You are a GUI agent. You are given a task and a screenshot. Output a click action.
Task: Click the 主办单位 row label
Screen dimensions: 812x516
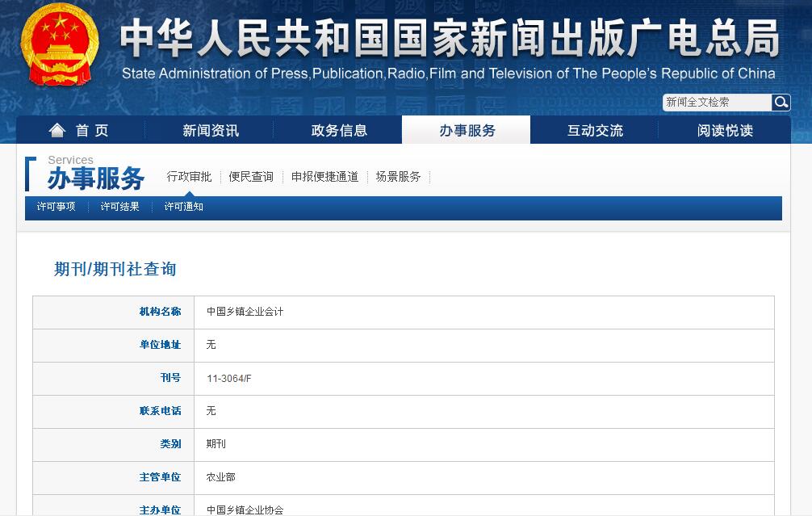(x=160, y=510)
